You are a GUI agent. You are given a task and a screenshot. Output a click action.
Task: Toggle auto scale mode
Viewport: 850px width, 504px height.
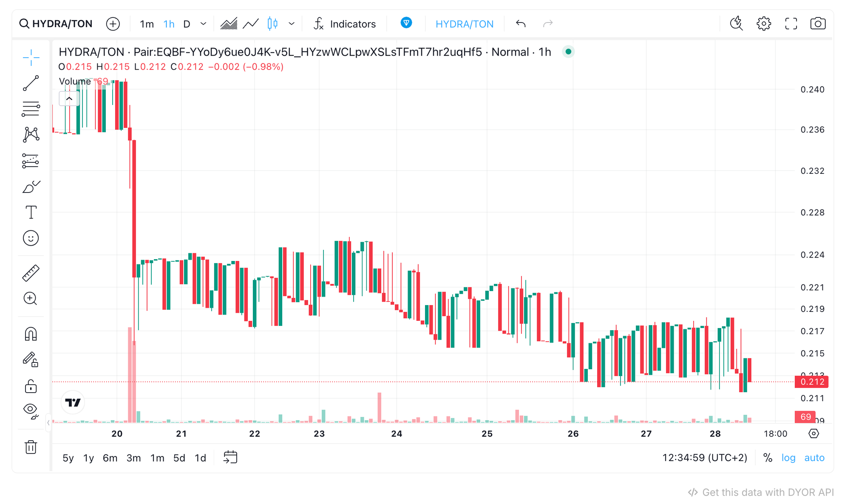point(814,458)
